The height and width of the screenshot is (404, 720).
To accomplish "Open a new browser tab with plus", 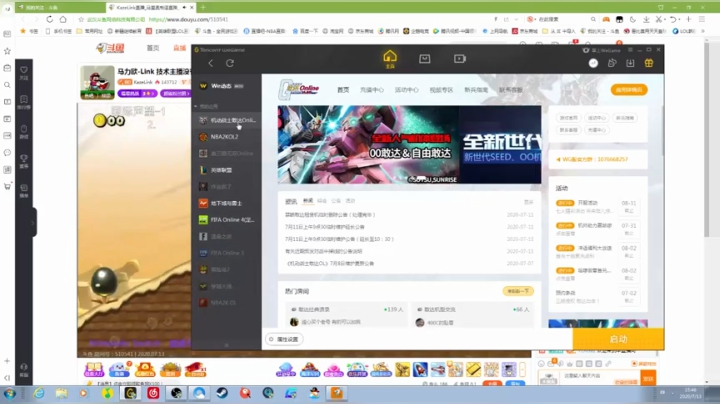I will point(203,7).
